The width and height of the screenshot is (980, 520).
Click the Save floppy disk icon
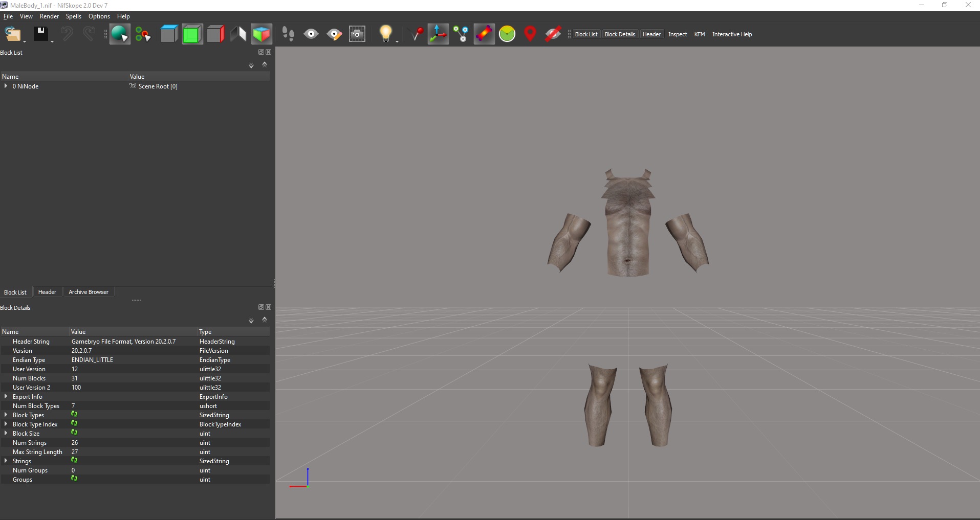pos(40,34)
